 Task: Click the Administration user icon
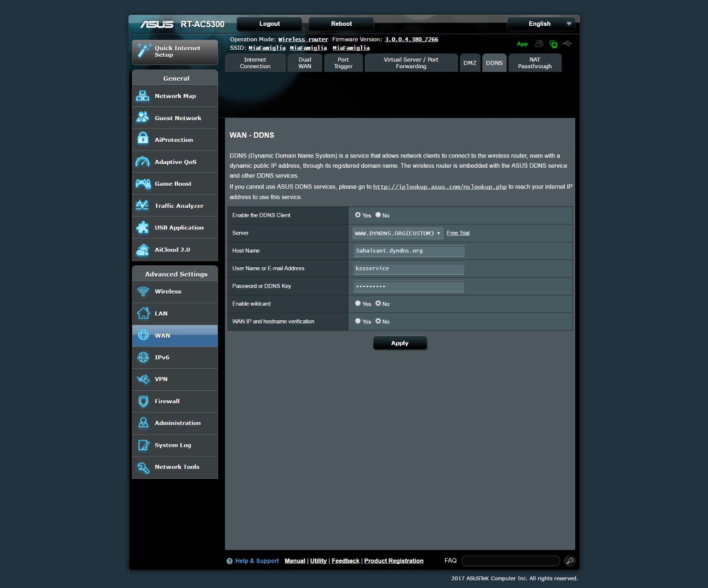[x=143, y=423]
